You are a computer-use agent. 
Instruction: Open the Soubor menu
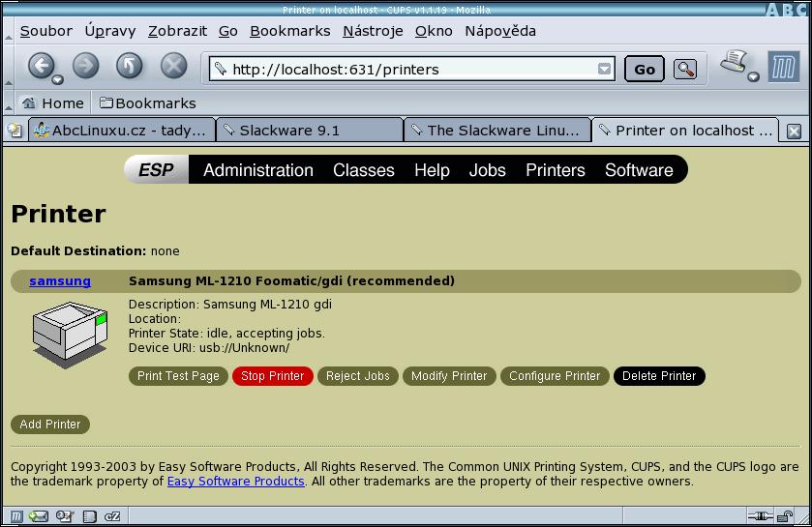[46, 31]
